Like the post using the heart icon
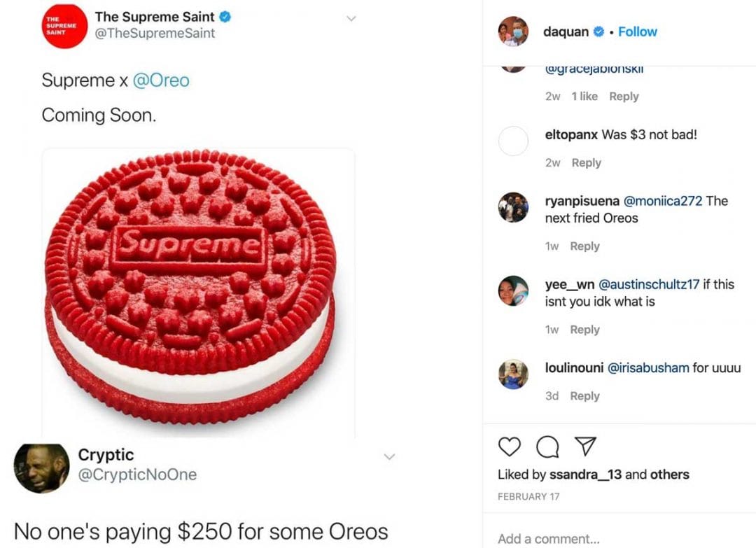This screenshot has height=548, width=756. (509, 447)
